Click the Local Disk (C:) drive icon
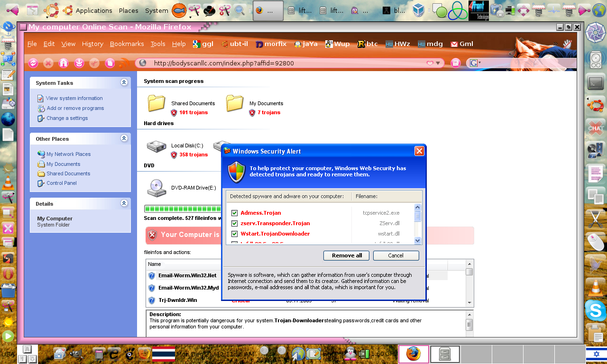Viewport: 607px width, 364px height. [x=156, y=146]
